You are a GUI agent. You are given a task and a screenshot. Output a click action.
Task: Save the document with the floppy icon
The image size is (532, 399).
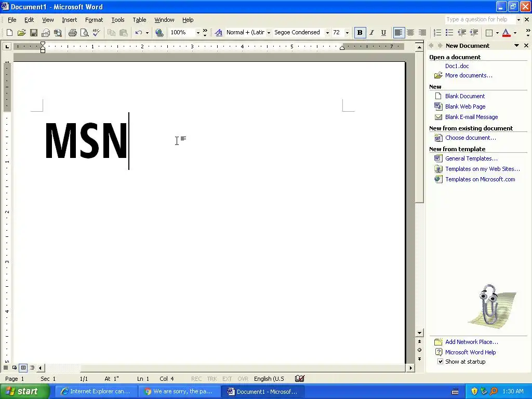34,33
